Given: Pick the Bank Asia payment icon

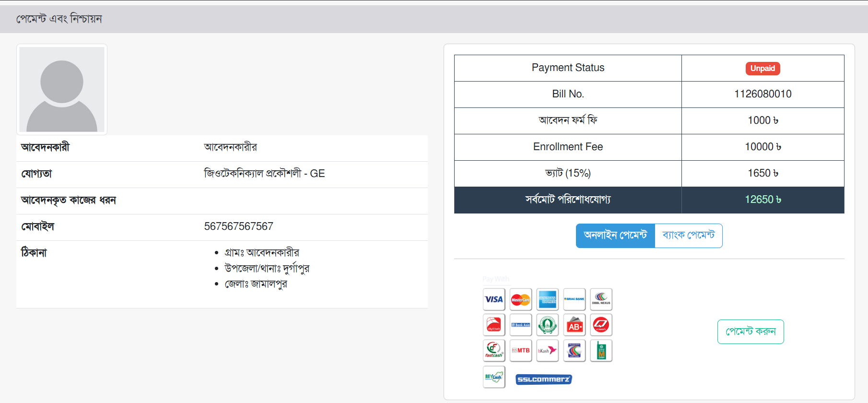Looking at the screenshot, I should coord(521,325).
